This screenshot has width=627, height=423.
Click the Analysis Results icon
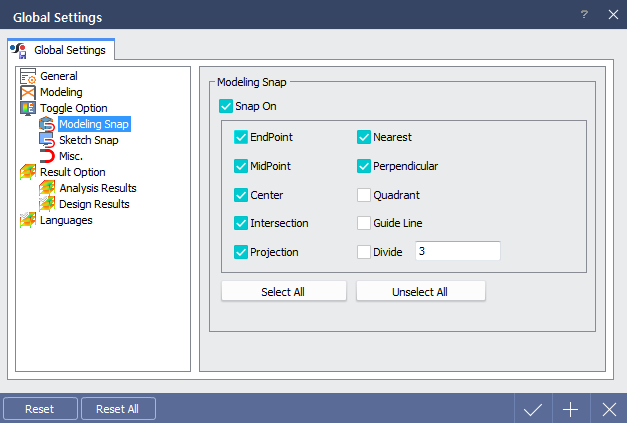pos(47,188)
